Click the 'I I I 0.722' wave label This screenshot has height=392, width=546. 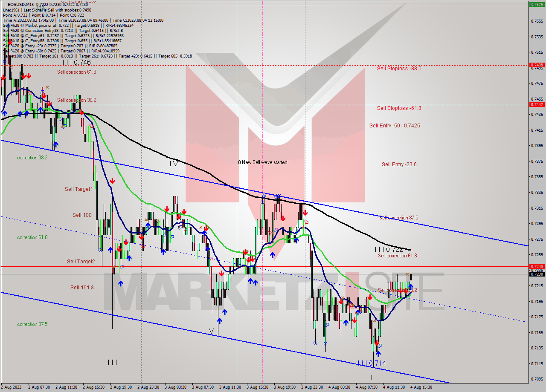pos(389,249)
